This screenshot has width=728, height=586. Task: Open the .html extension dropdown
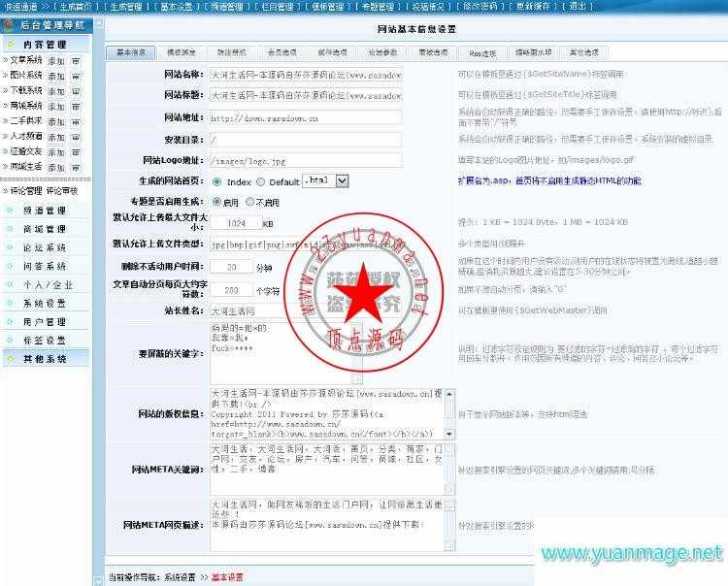[343, 181]
